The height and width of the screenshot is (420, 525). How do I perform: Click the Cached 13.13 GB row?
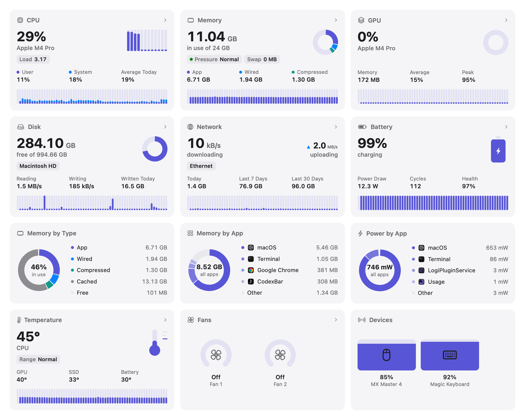[119, 282]
